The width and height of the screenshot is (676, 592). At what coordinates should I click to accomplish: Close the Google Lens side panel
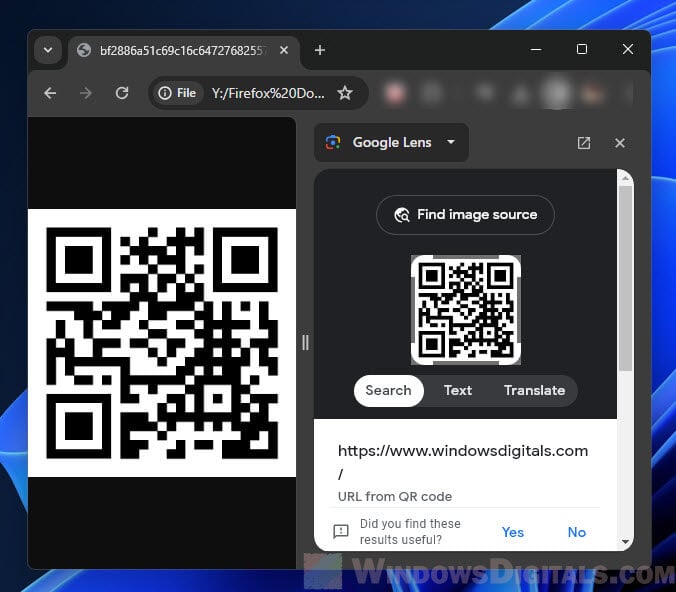click(x=620, y=143)
